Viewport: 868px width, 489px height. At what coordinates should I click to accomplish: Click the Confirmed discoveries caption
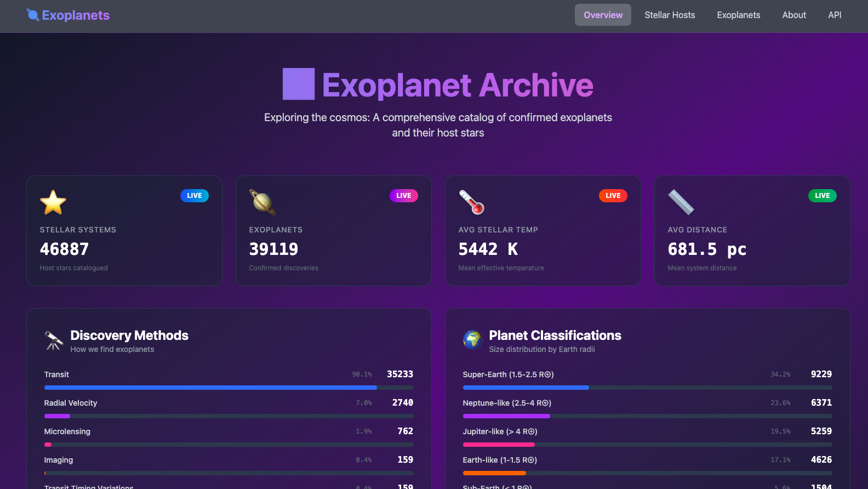[x=284, y=268]
